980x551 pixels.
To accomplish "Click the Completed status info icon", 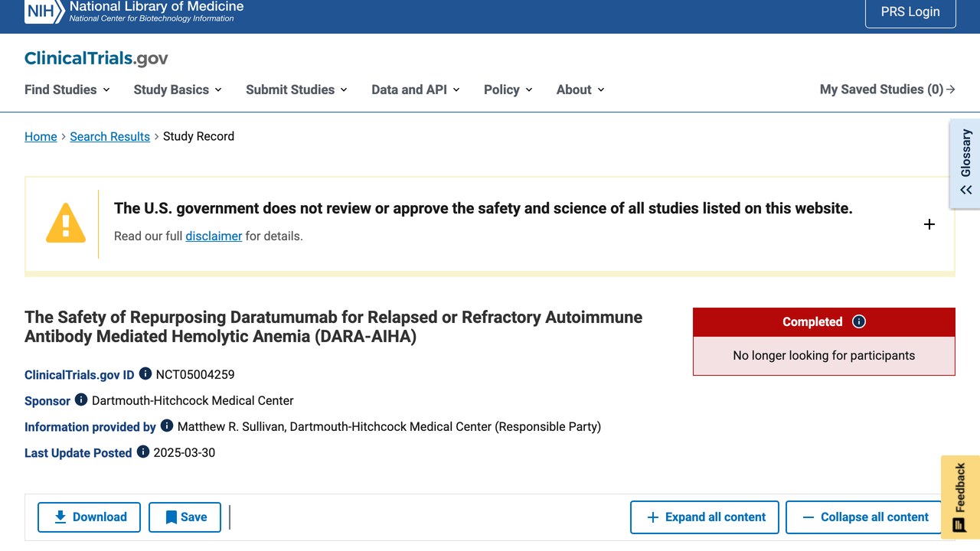I will pos(859,321).
